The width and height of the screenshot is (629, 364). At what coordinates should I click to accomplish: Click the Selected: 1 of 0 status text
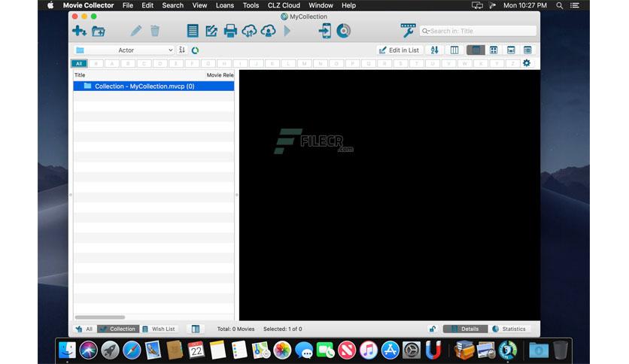pyautogui.click(x=282, y=329)
